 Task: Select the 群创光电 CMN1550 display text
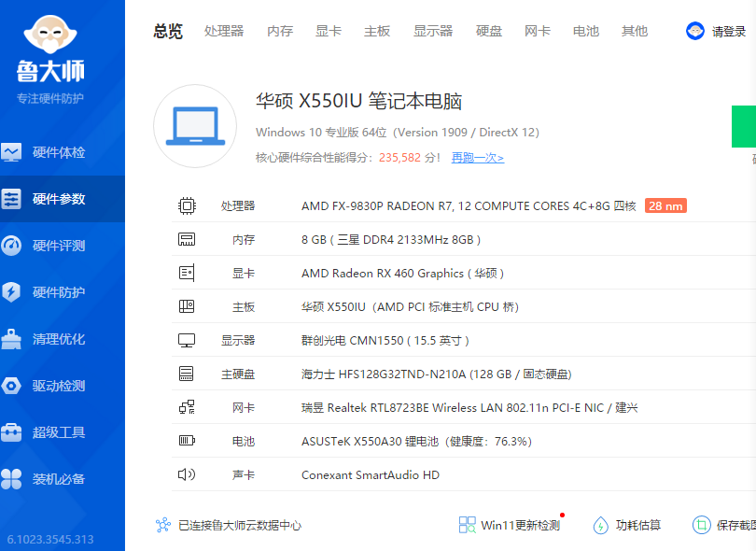(x=385, y=341)
